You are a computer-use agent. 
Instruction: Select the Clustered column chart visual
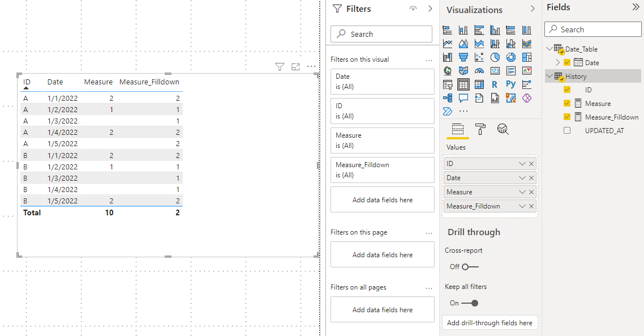coord(495,30)
